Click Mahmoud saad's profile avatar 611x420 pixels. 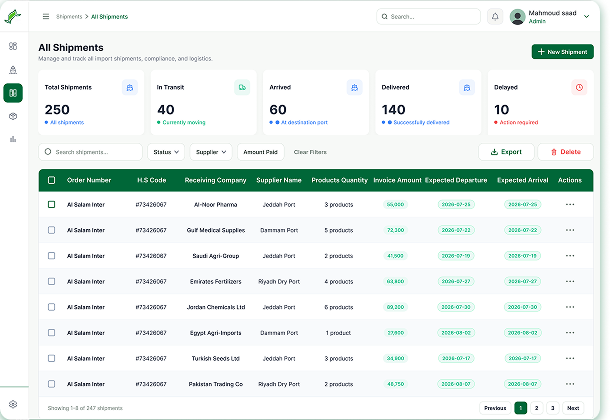[x=517, y=17]
